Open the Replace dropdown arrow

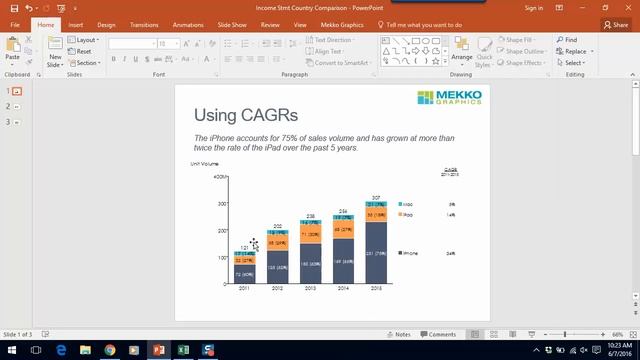pyautogui.click(x=592, y=51)
